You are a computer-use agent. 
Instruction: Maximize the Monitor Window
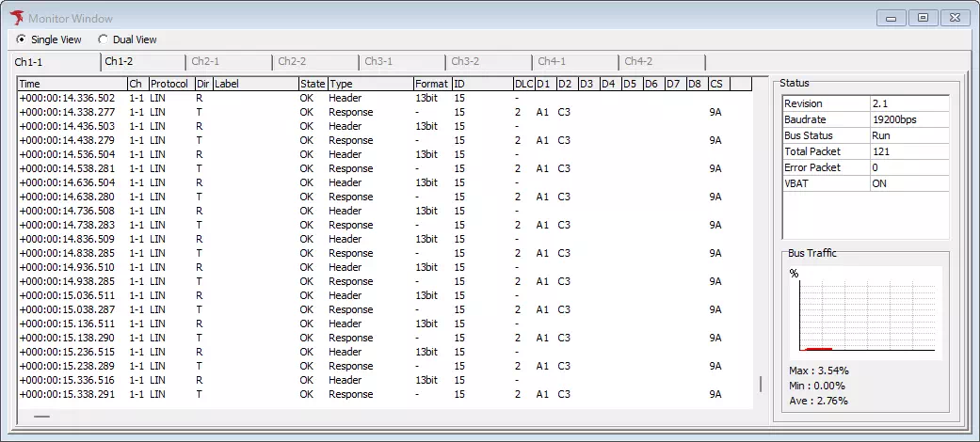tap(923, 18)
